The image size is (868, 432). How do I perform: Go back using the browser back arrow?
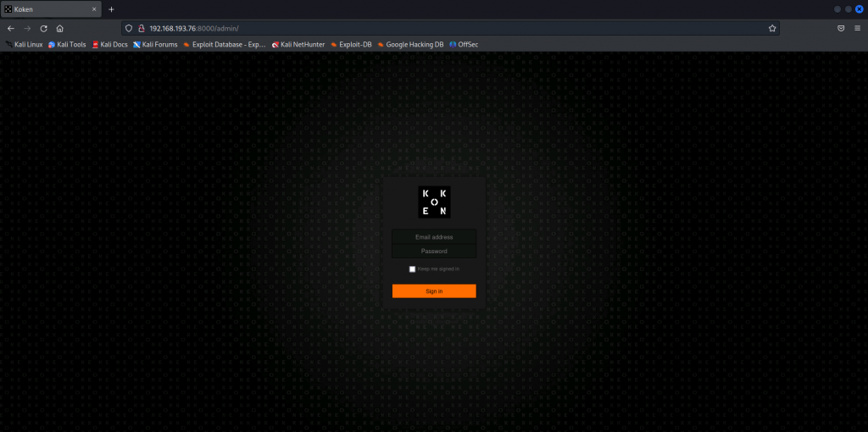coord(10,28)
